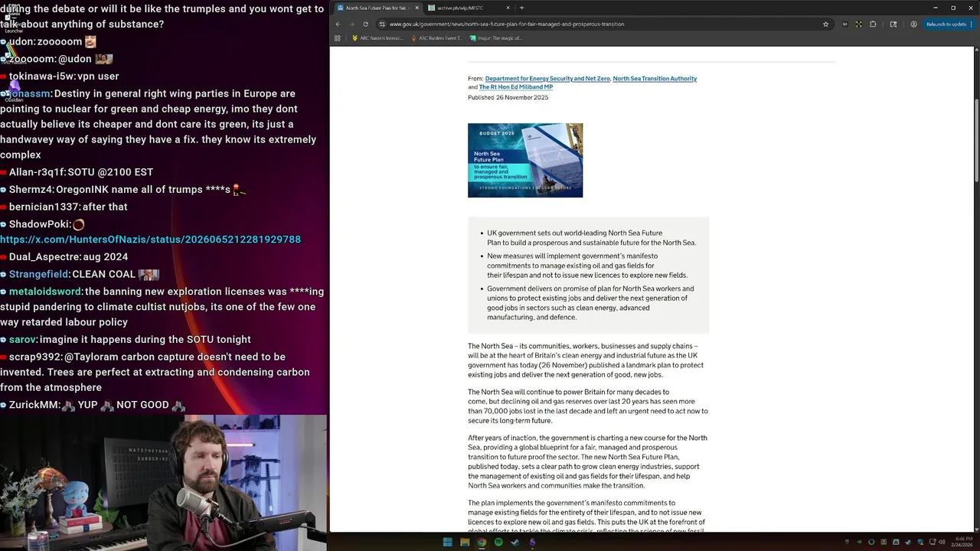Click the 'Published 26 November 2025' text
Viewport: 980px width, 551px height.
click(x=508, y=98)
